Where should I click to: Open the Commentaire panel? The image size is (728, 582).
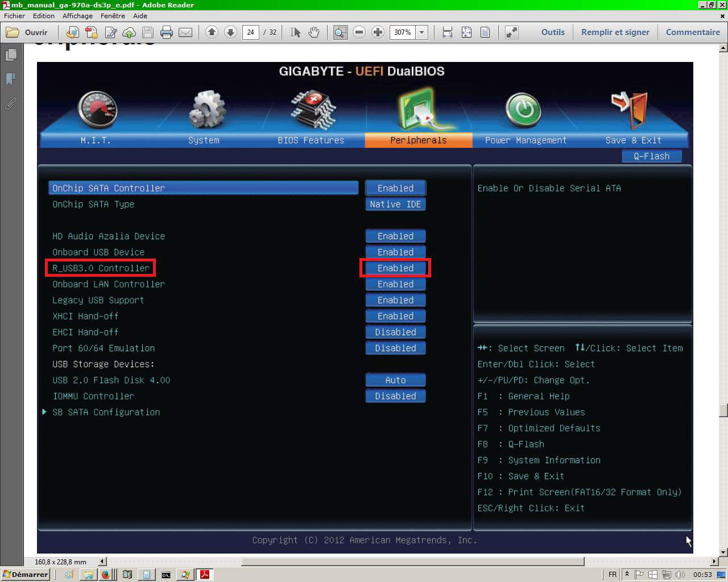pos(693,32)
